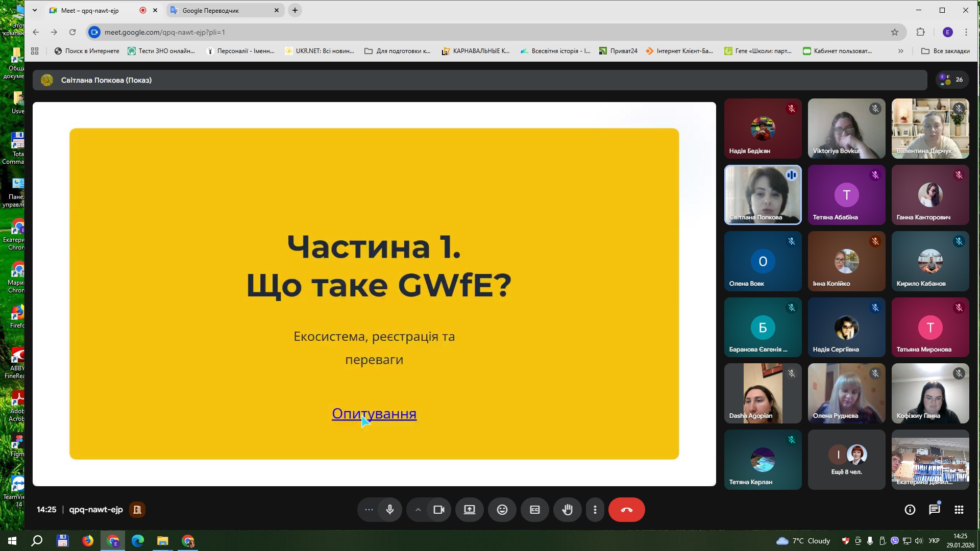This screenshot has height=551, width=980.
Task: Expand audio settings chevron near camera
Action: tap(418, 510)
